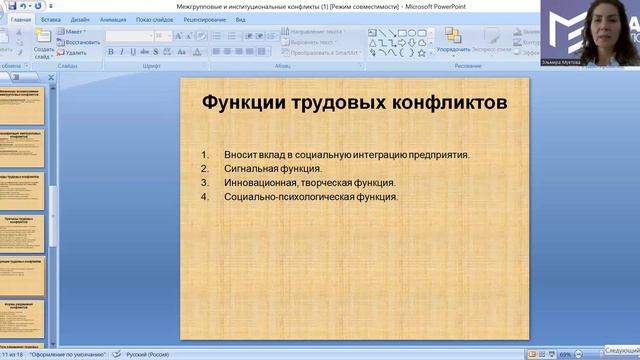Screen dimensions: 640x360
Task: Click the Удалить slide button
Action: pos(72,53)
